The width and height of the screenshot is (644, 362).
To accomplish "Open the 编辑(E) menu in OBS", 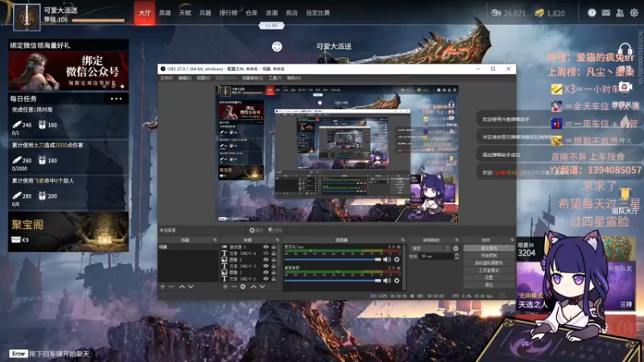I will pos(185,78).
